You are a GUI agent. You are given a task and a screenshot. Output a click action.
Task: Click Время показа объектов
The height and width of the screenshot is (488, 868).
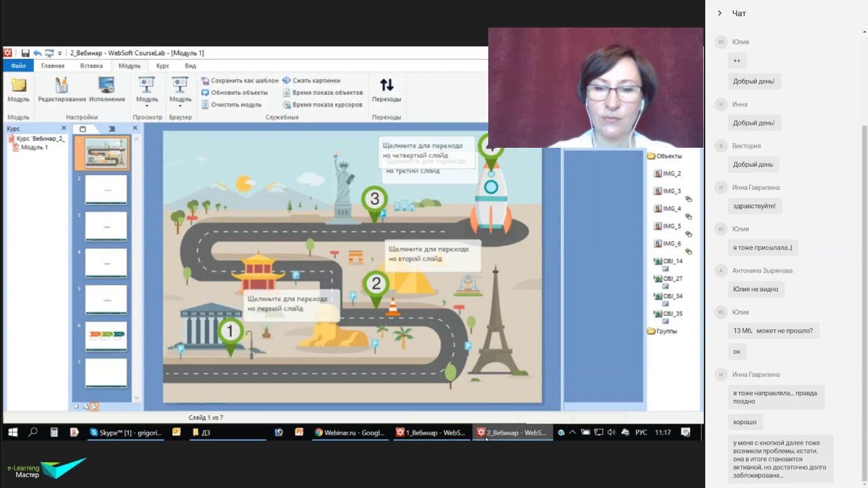[x=323, y=93]
